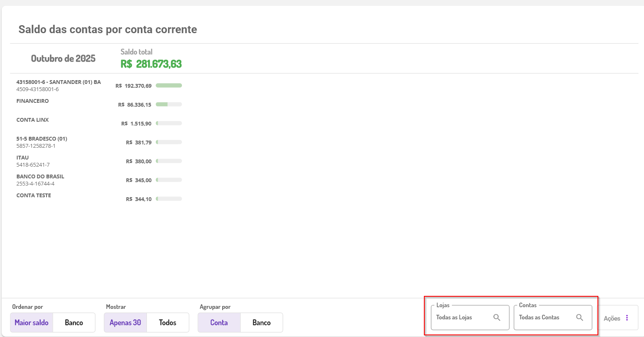Show Apenas 30 accounts
Screen dimensions: 644x337
coord(125,323)
